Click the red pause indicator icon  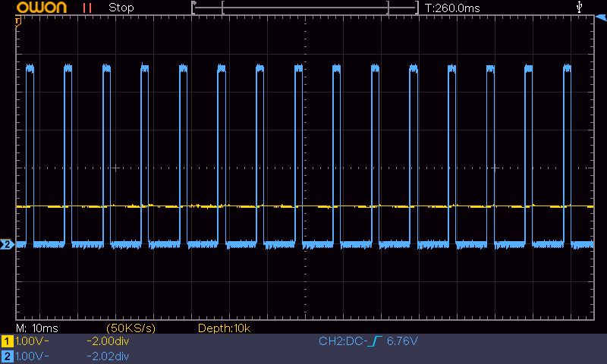(87, 8)
